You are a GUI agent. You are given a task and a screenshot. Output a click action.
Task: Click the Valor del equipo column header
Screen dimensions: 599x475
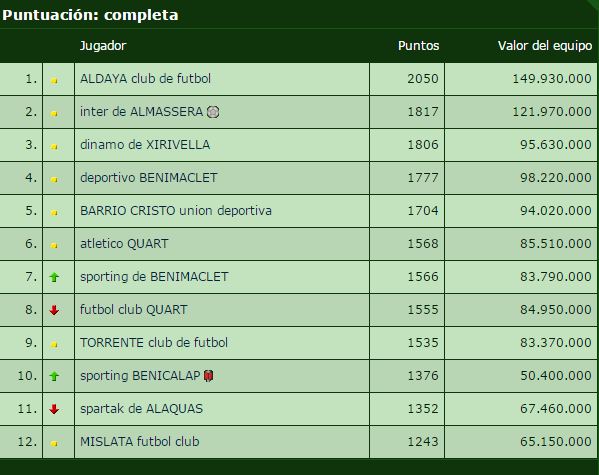[x=545, y=46]
